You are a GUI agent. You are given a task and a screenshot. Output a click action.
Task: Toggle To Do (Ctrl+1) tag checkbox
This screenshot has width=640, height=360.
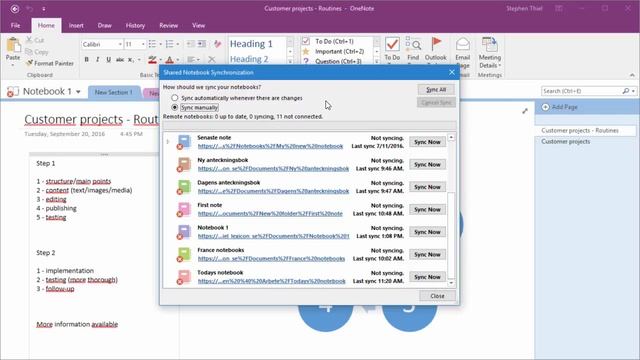point(306,41)
